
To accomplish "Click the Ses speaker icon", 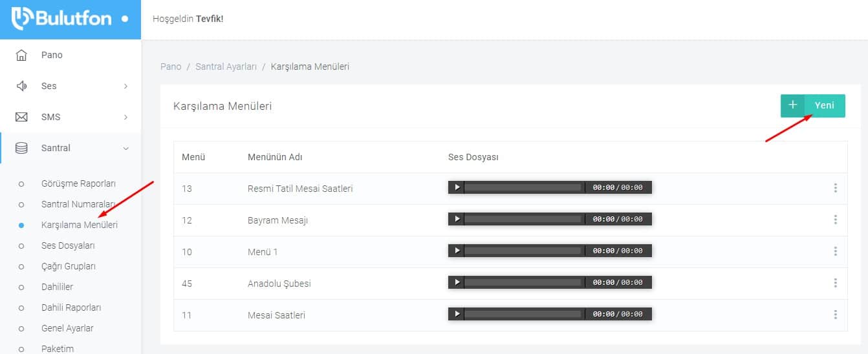I will [x=21, y=86].
